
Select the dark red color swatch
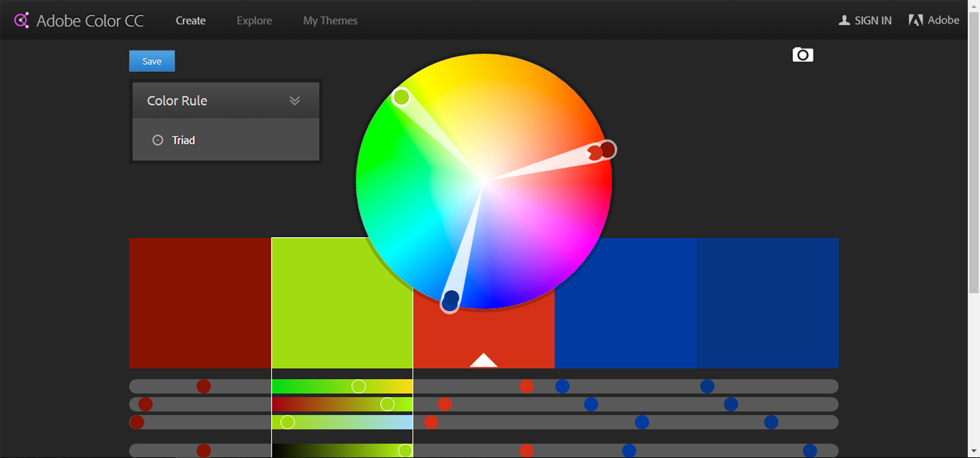[199, 302]
